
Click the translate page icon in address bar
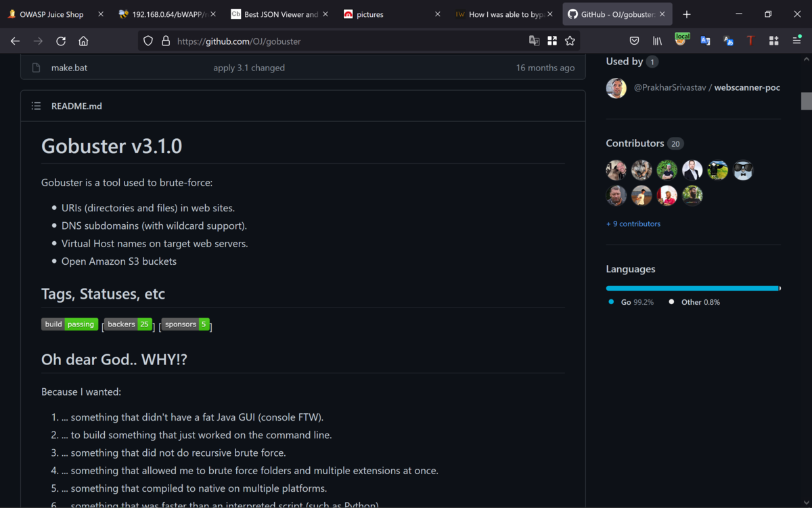535,41
